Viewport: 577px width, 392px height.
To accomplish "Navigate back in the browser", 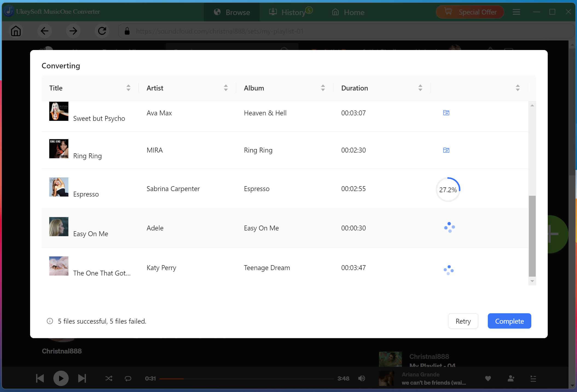I will pyautogui.click(x=45, y=31).
